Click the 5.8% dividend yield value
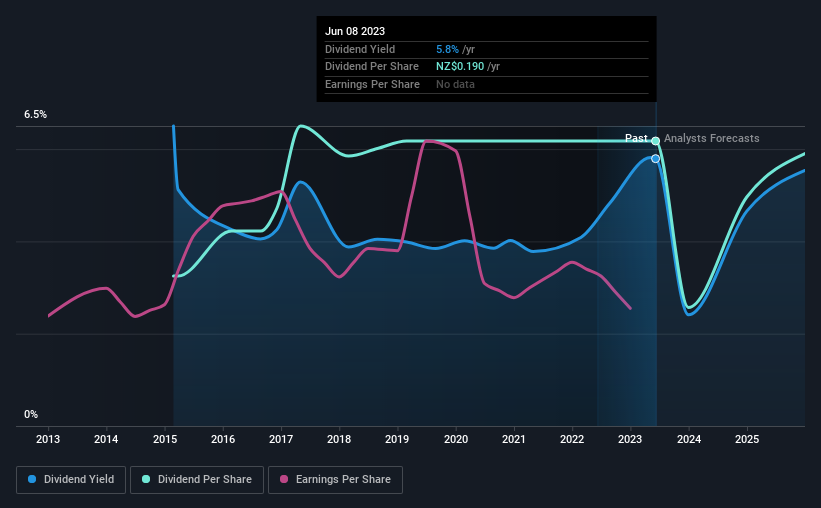Screen dimensions: 821x508 click(x=447, y=49)
